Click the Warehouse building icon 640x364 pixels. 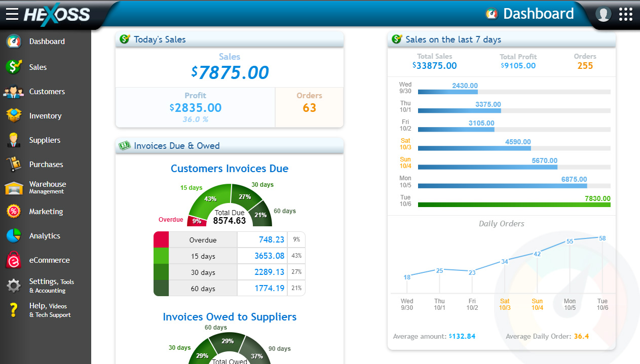point(14,188)
